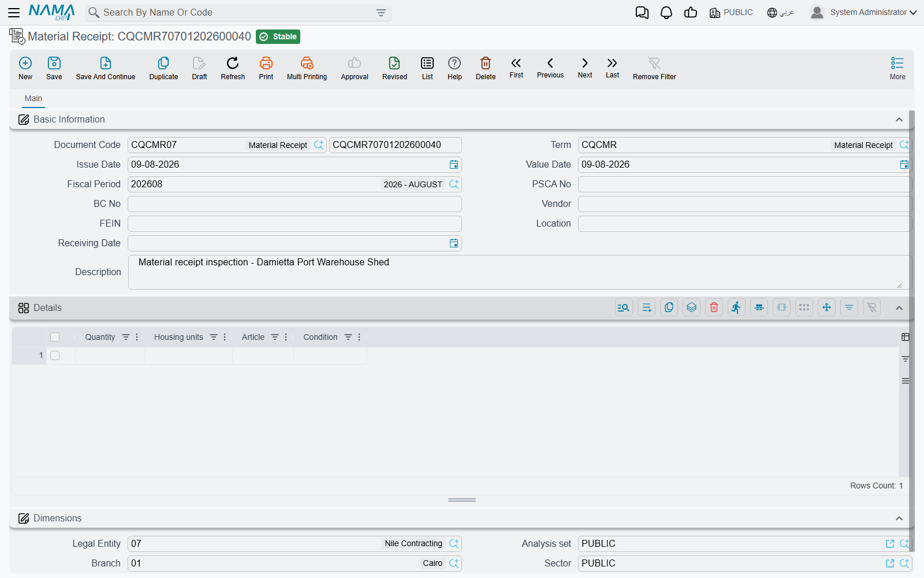Image resolution: width=924 pixels, height=578 pixels.
Task: Open the notifications bell
Action: pyautogui.click(x=666, y=13)
